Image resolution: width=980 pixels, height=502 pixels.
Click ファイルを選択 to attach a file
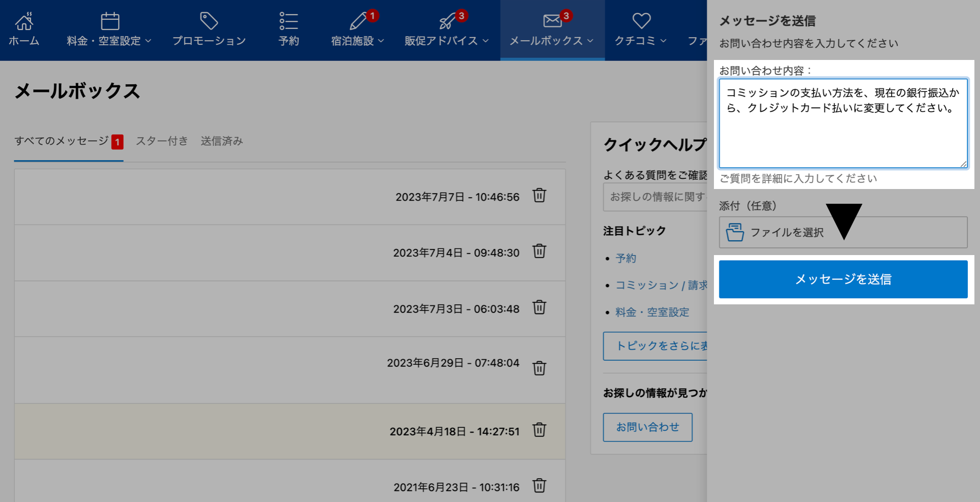(x=787, y=233)
